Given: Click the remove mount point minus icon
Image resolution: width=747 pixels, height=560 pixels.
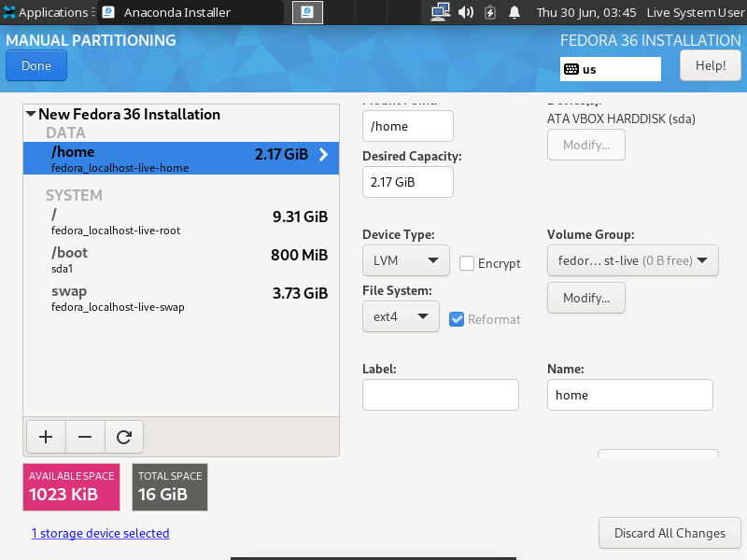Looking at the screenshot, I should pos(85,437).
